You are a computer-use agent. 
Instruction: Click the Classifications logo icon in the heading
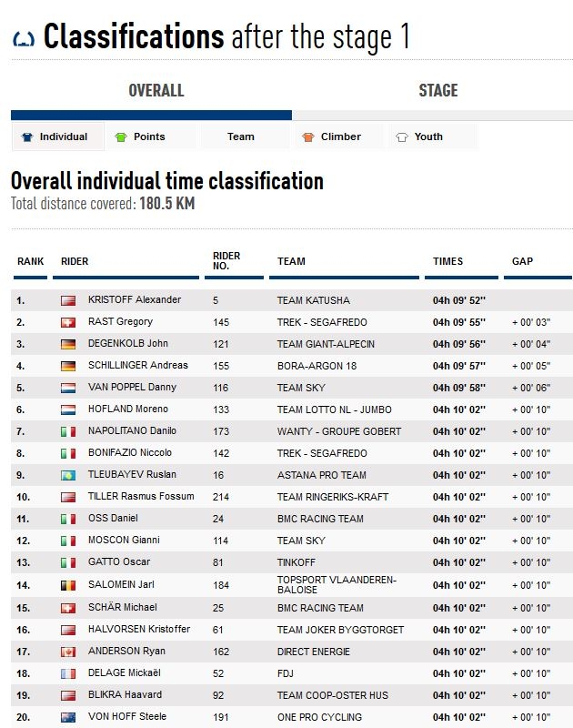click(25, 39)
